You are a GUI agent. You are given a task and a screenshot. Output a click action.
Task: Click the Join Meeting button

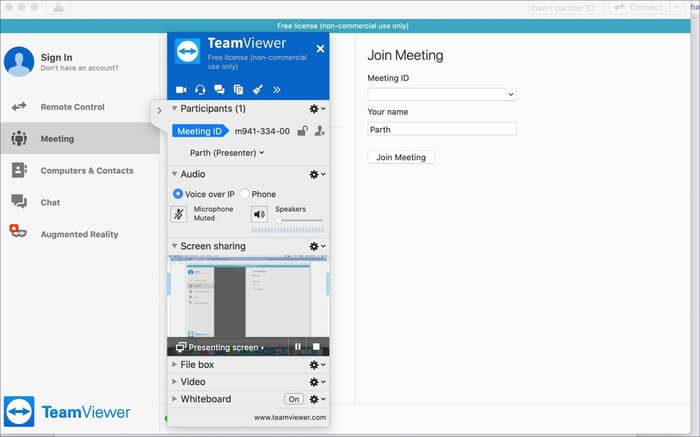click(401, 157)
